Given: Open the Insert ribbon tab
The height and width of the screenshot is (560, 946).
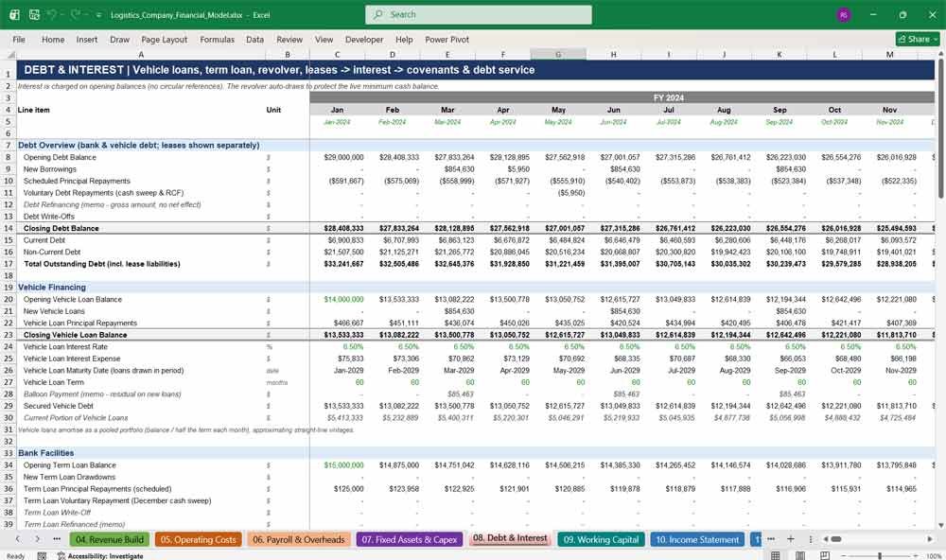Looking at the screenshot, I should pyautogui.click(x=87, y=39).
